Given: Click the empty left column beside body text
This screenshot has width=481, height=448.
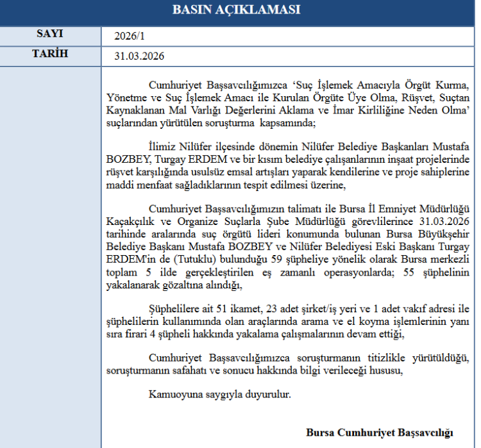Looking at the screenshot, I should (x=50, y=256).
